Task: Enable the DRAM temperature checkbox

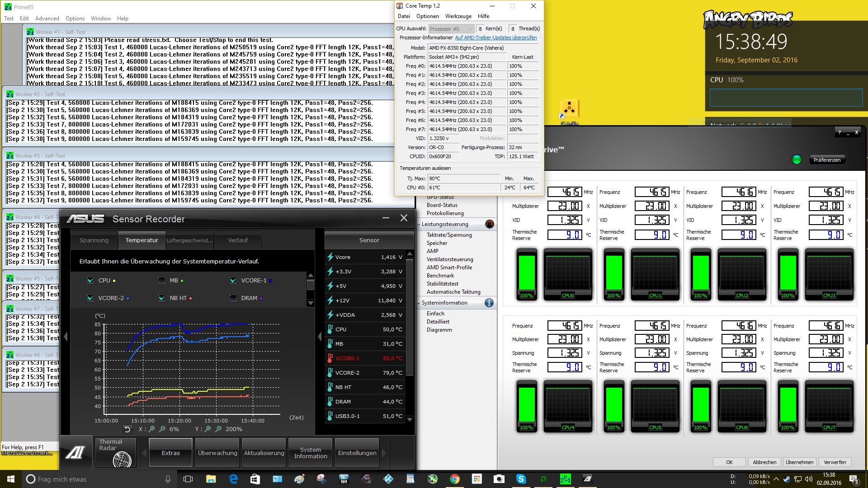Action: [233, 298]
